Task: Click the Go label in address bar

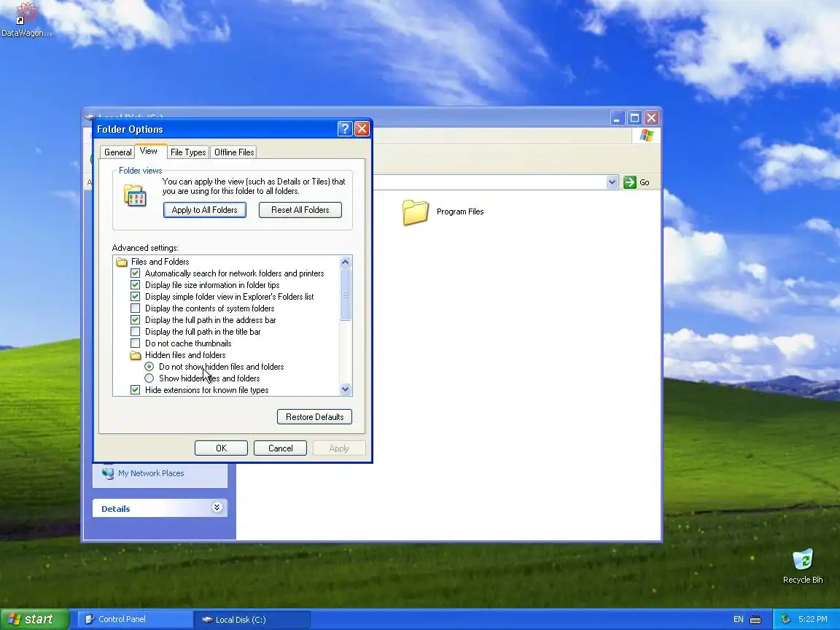Action: [x=645, y=183]
